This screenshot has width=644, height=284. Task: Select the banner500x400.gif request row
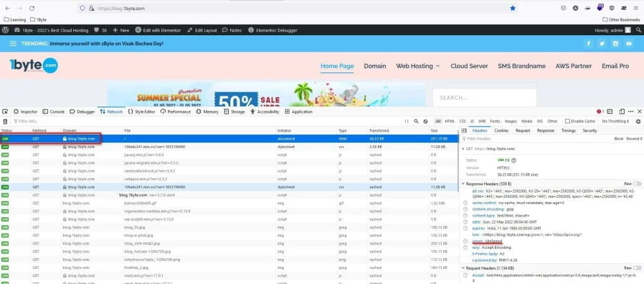229,203
